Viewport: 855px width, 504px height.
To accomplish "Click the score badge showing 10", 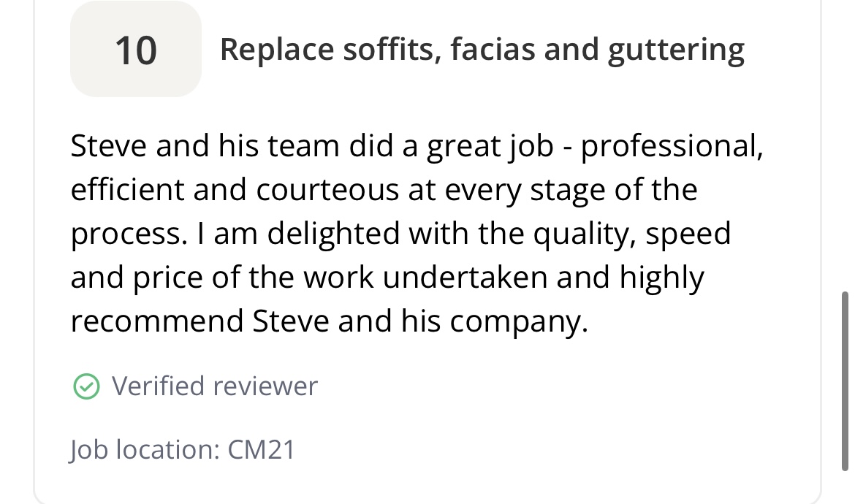I will point(136,50).
